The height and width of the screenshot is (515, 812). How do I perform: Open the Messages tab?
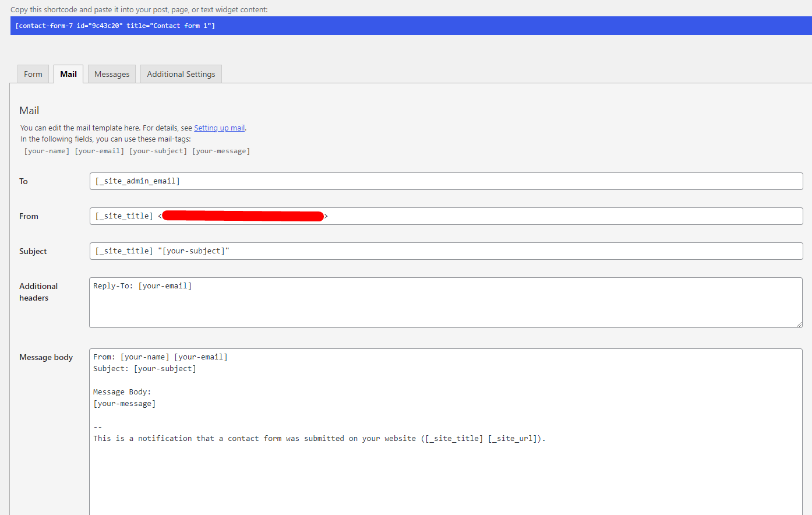pyautogui.click(x=111, y=73)
